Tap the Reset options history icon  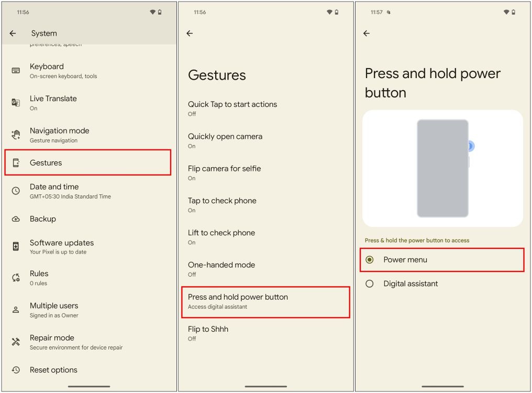tap(16, 370)
